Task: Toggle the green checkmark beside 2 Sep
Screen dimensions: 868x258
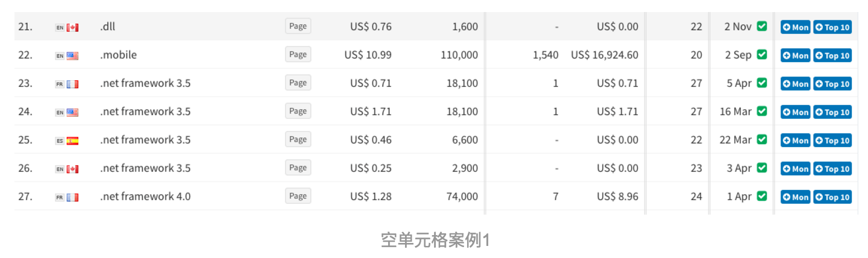Action: [x=762, y=54]
